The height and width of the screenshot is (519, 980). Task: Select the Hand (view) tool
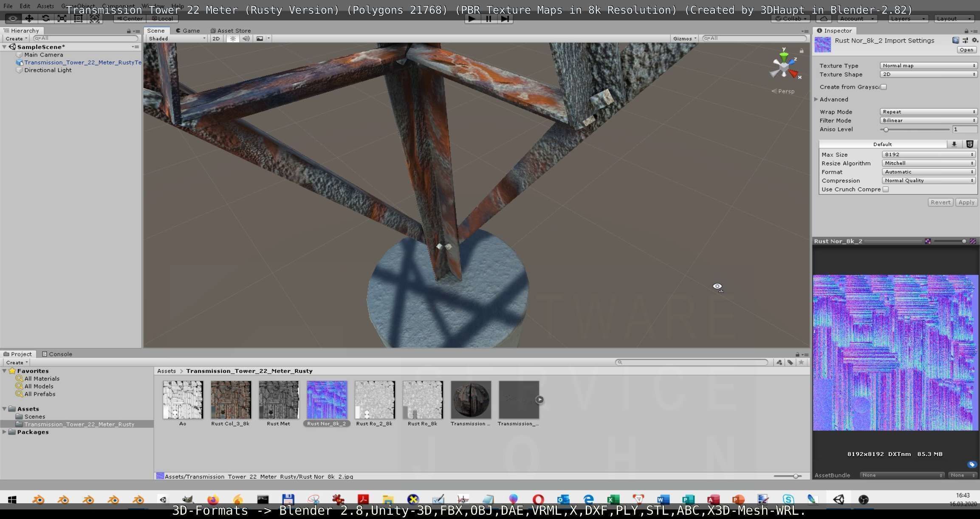click(x=13, y=19)
